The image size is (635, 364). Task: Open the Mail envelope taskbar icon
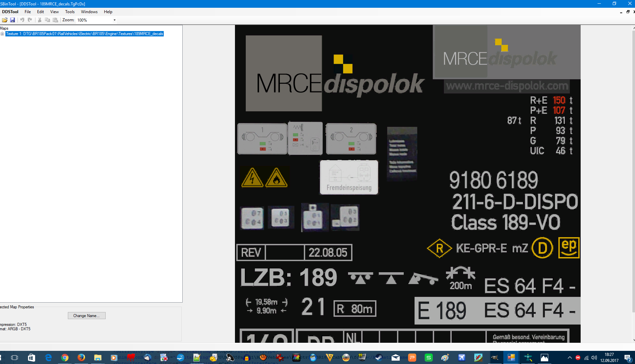(x=396, y=358)
